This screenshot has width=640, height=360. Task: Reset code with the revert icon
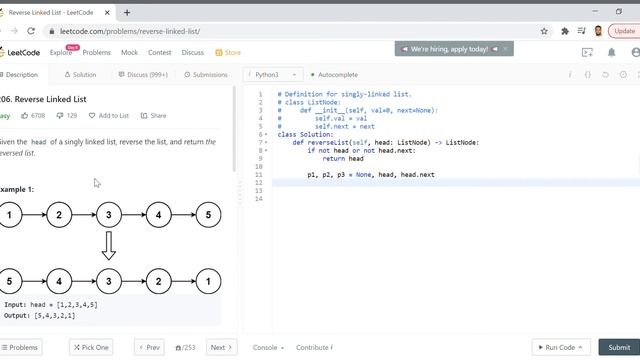(605, 75)
